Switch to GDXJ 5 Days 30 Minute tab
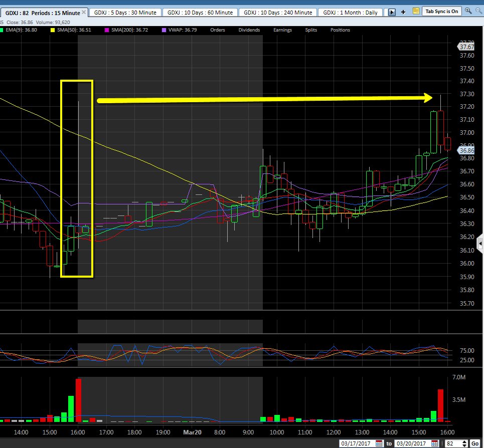 pyautogui.click(x=125, y=12)
